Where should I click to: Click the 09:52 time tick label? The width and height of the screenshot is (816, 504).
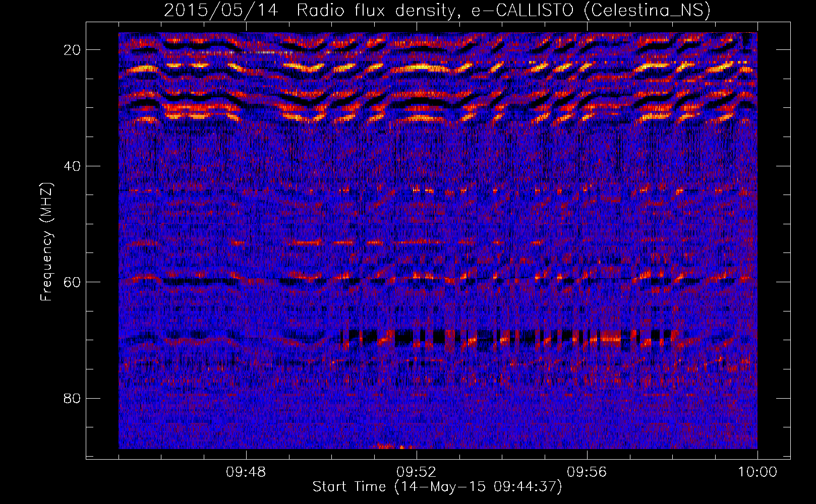pos(417,472)
